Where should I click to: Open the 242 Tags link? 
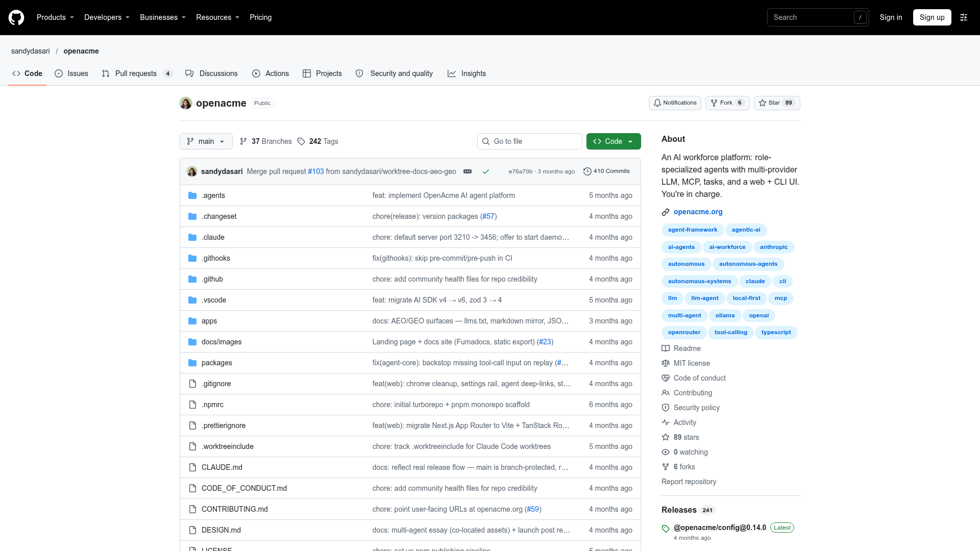[x=317, y=141]
